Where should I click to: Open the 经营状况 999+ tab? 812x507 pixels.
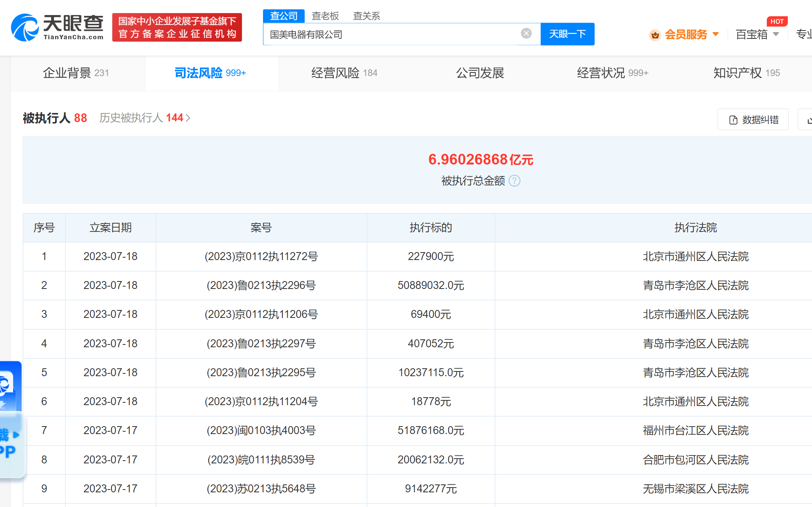(612, 73)
